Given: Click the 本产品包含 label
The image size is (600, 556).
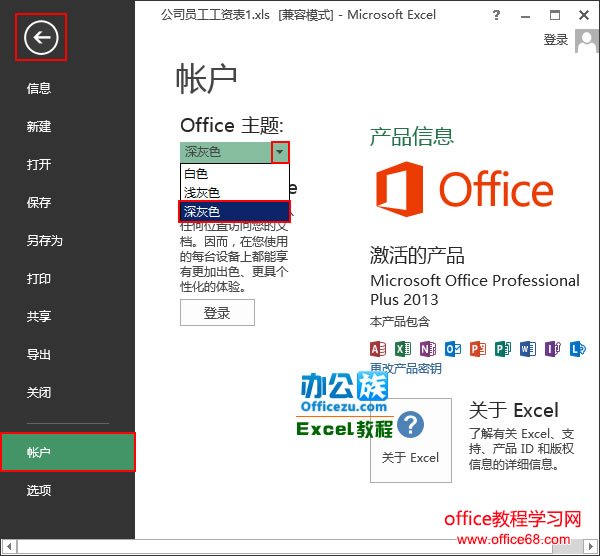Looking at the screenshot, I should pyautogui.click(x=400, y=321).
